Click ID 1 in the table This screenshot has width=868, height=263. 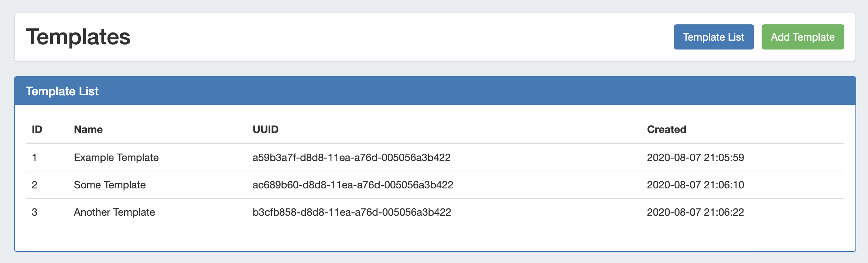click(34, 157)
